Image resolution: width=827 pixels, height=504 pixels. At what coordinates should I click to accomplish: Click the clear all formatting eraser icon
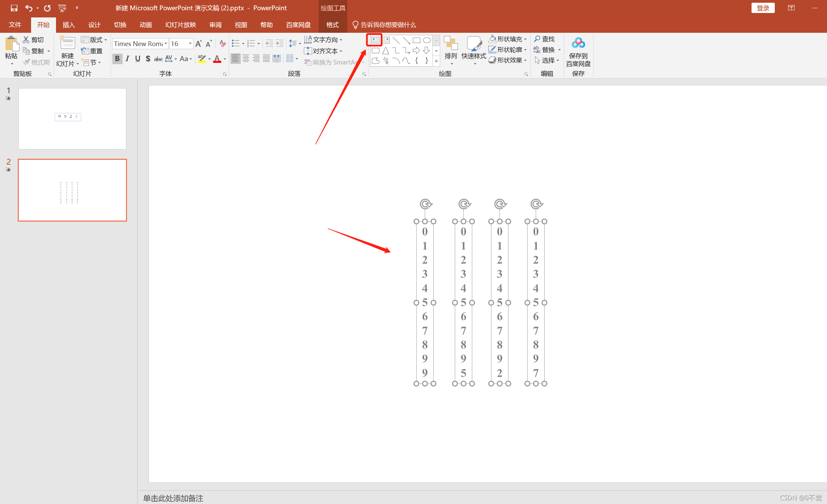pos(223,44)
